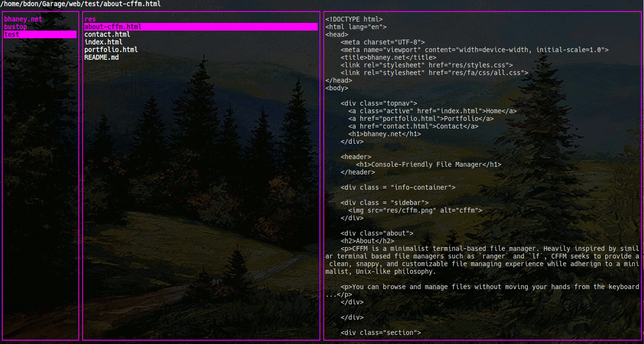Image resolution: width=644 pixels, height=344 pixels.
Task: Click the res/styles.css stylesheet link line
Action: click(427, 65)
